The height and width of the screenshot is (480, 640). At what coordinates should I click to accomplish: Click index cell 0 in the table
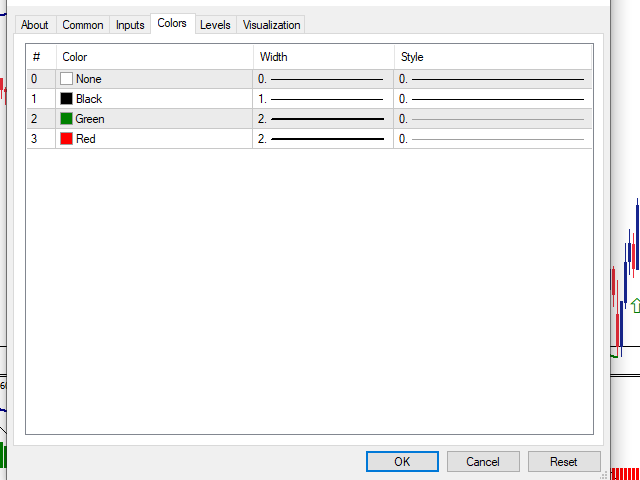(x=41, y=79)
